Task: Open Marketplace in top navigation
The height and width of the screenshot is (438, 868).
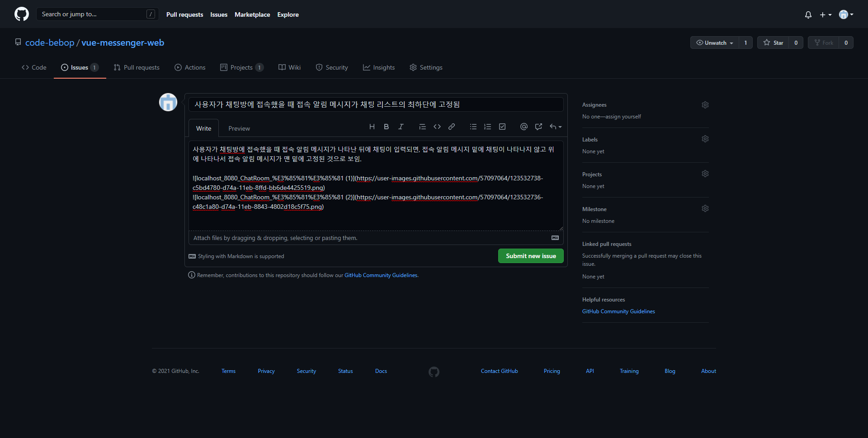Action: 252,14
